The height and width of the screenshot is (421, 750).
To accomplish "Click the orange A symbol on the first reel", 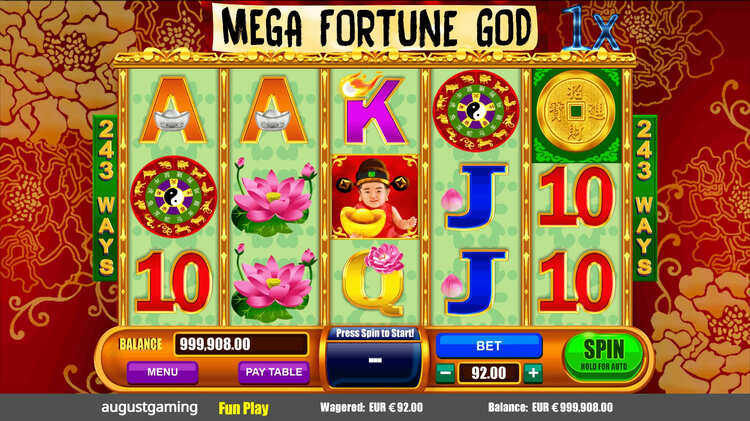I will point(173,111).
